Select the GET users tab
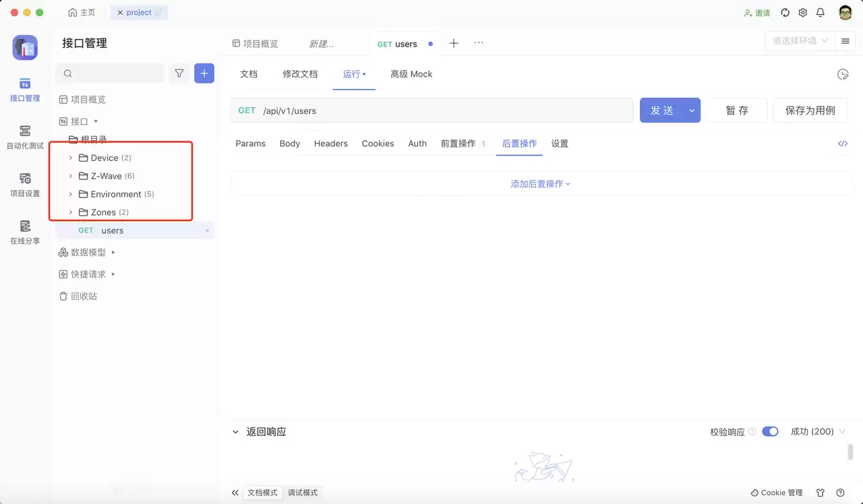The image size is (863, 504). click(x=405, y=44)
